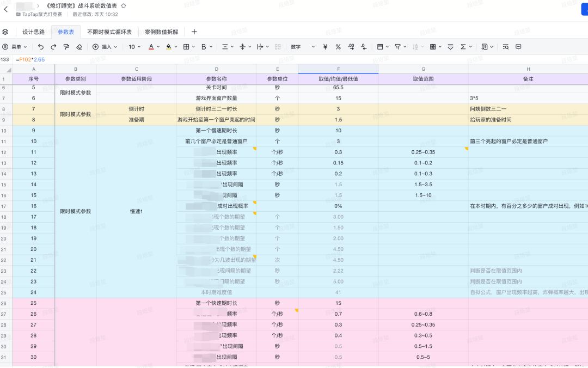Click the red font color A icon
This screenshot has height=368, width=588.
point(151,47)
